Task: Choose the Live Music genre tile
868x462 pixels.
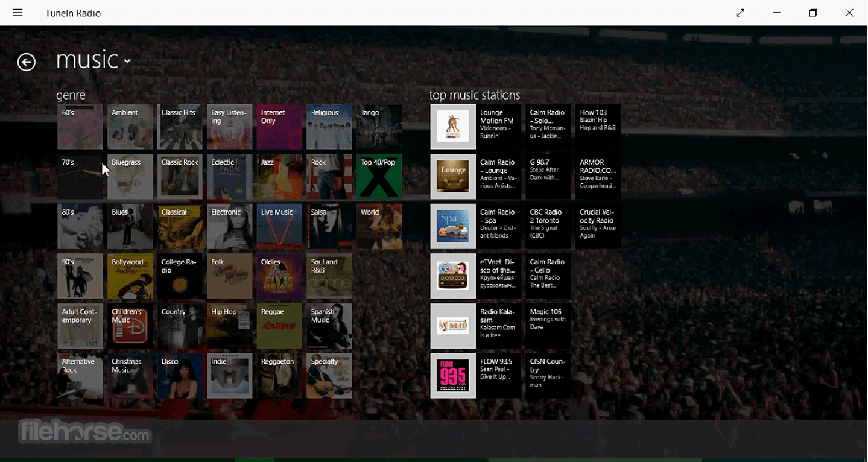Action: pyautogui.click(x=279, y=227)
